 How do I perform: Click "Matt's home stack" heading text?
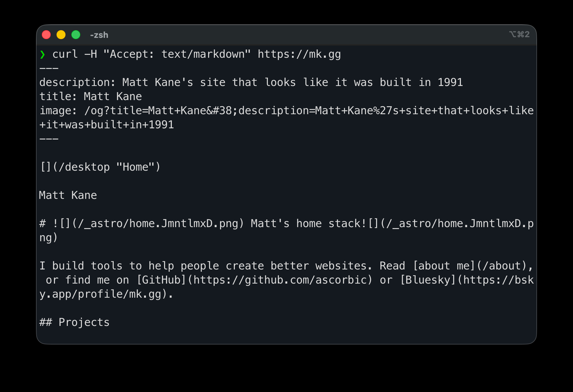[x=305, y=224]
